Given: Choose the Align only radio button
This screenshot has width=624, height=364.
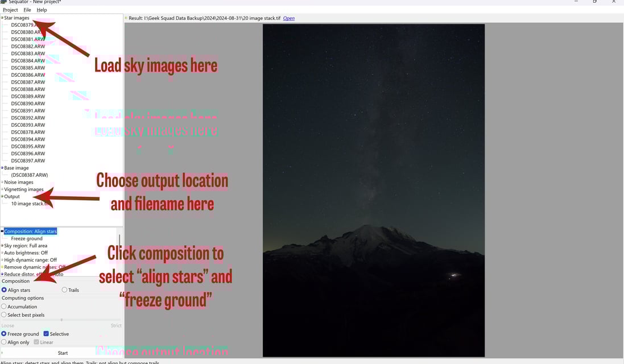Looking at the screenshot, I should click(x=4, y=342).
